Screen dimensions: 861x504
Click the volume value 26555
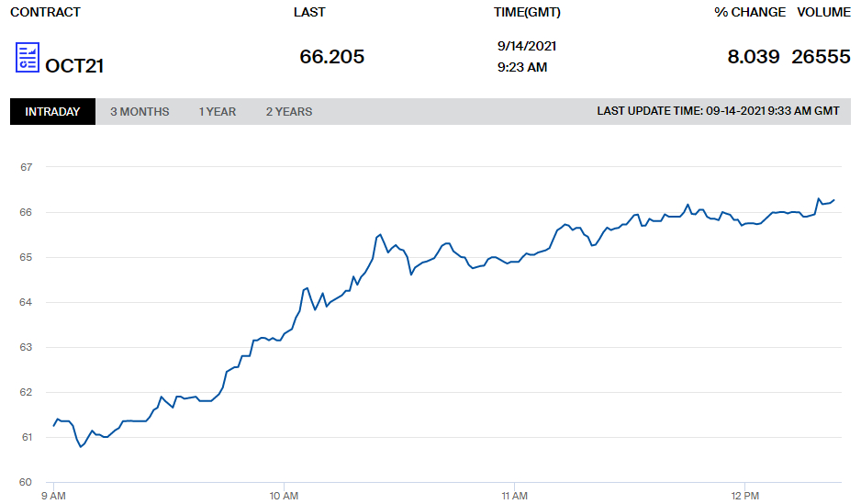pyautogui.click(x=821, y=57)
